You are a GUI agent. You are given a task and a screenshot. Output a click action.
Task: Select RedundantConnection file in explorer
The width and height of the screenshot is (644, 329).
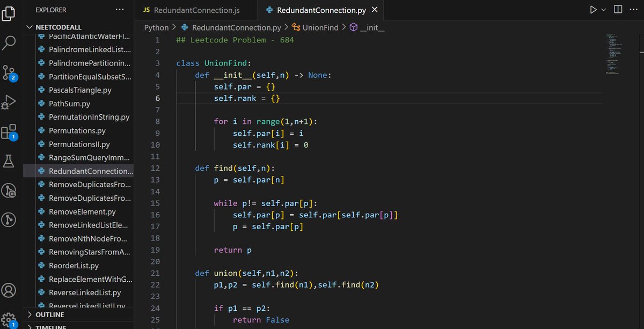click(x=78, y=171)
